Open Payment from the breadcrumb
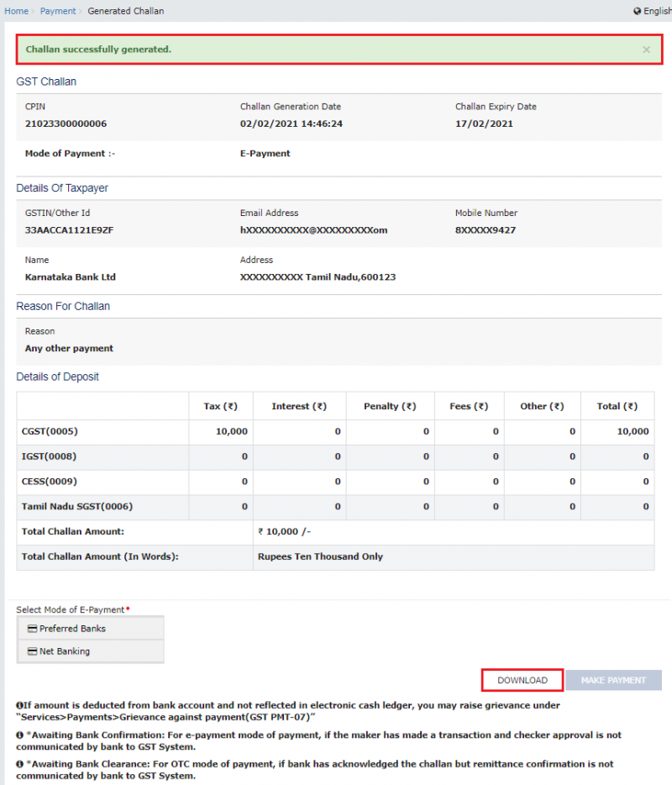The height and width of the screenshot is (785, 672). tap(57, 11)
